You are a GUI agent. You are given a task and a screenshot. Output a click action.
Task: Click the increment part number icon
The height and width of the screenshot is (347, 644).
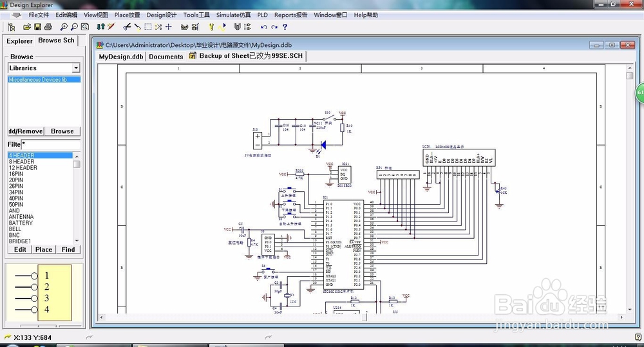click(x=247, y=27)
